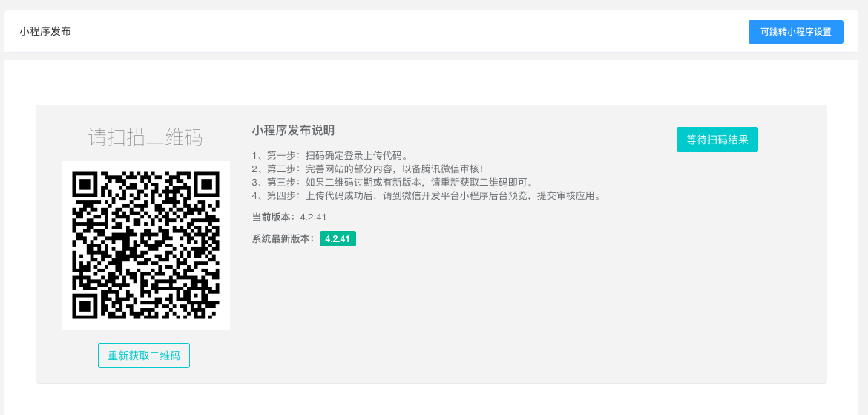
Task: Select the step 1 line 扫码确定登录上传代码
Action: (x=330, y=155)
